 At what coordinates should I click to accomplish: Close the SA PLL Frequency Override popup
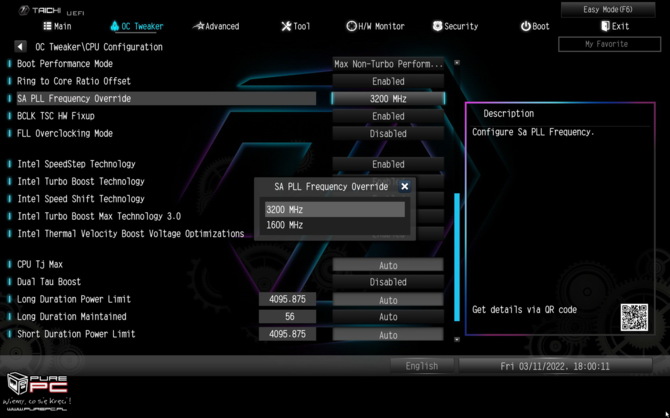click(x=405, y=186)
